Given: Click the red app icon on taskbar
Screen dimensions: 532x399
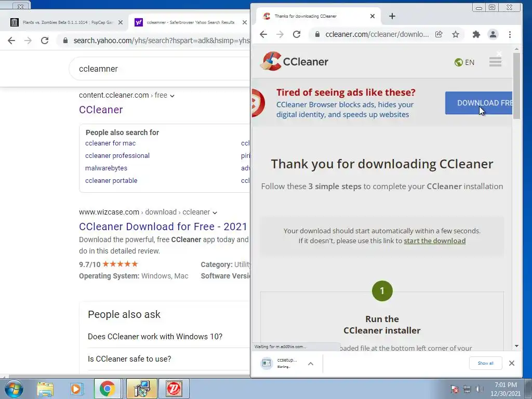Looking at the screenshot, I should pos(174,389).
